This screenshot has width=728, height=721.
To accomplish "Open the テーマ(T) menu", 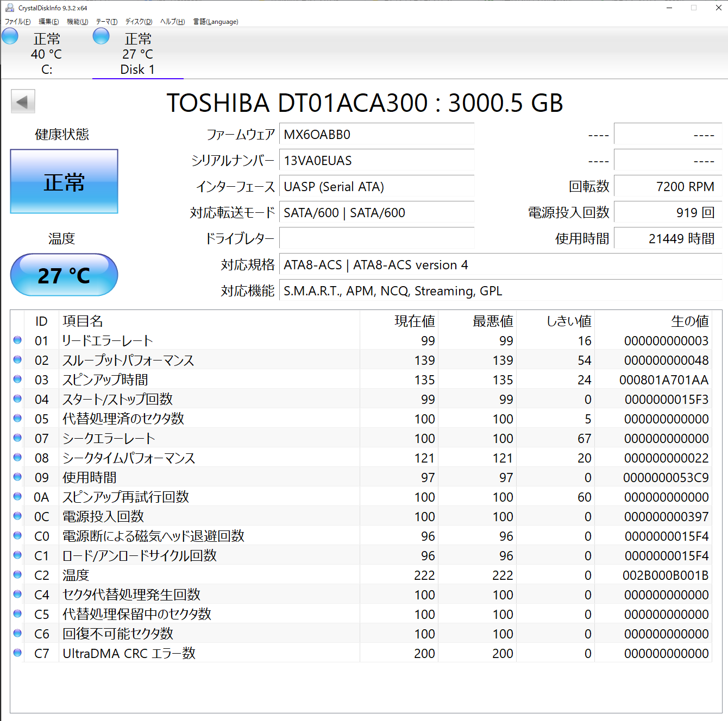I will pyautogui.click(x=106, y=22).
